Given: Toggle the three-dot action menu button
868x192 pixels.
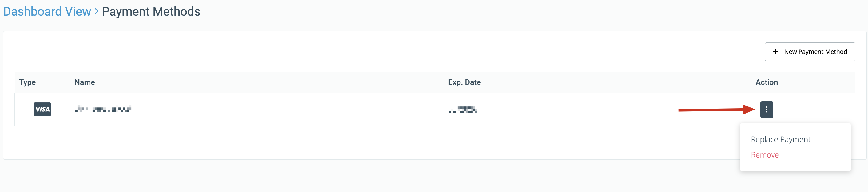Looking at the screenshot, I should click(x=766, y=110).
